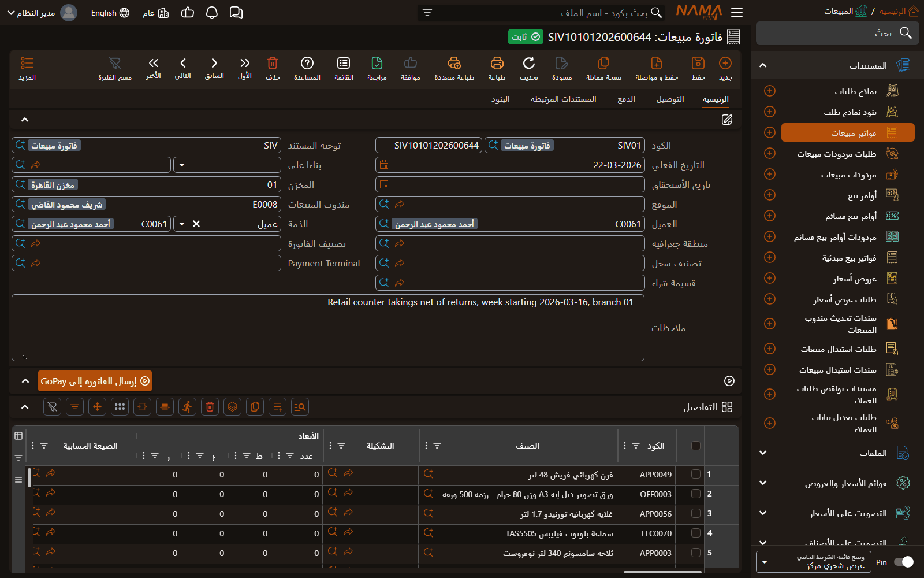Click the حفظ (Save) toolbar icon
The width and height of the screenshot is (924, 578).
pyautogui.click(x=698, y=63)
